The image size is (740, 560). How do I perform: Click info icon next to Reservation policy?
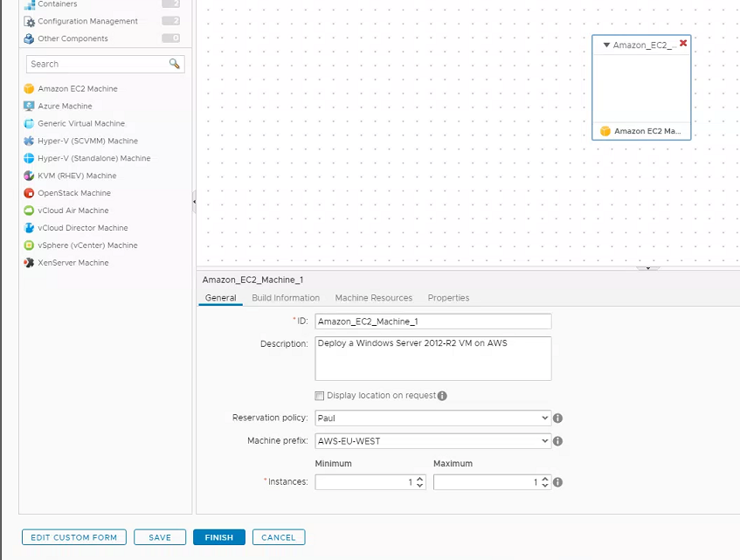(x=557, y=418)
